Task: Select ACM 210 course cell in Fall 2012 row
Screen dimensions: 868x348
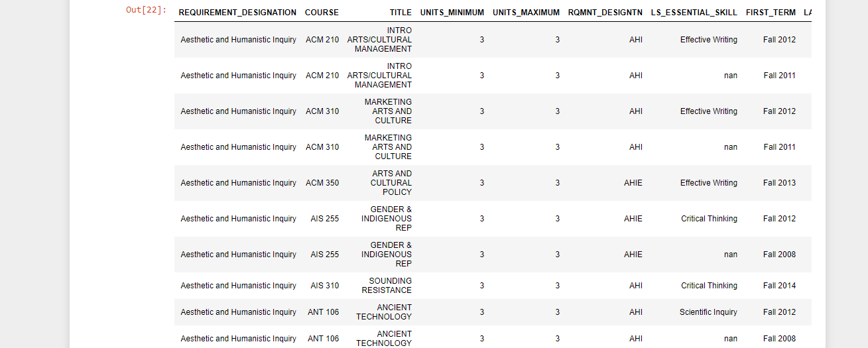Action: (x=322, y=40)
